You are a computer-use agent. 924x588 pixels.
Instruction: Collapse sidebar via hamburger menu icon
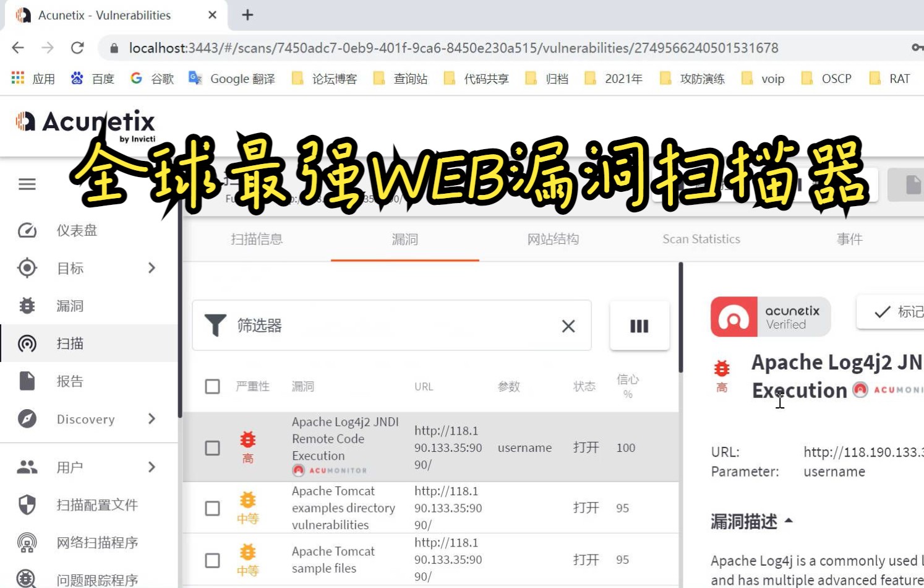[27, 184]
